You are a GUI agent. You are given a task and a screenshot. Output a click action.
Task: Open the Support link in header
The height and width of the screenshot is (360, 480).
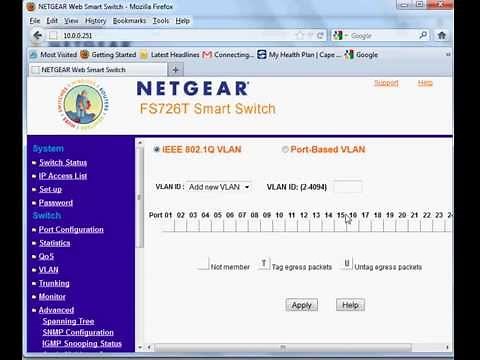click(386, 83)
